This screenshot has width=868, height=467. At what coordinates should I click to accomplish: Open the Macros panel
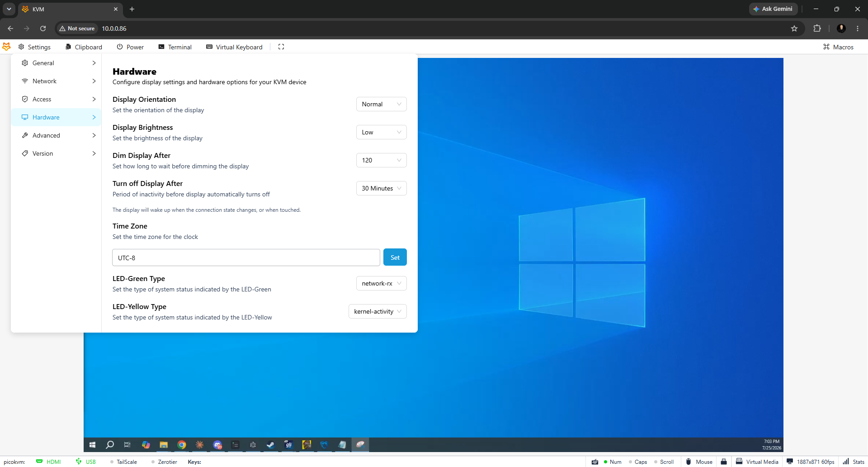tap(838, 47)
